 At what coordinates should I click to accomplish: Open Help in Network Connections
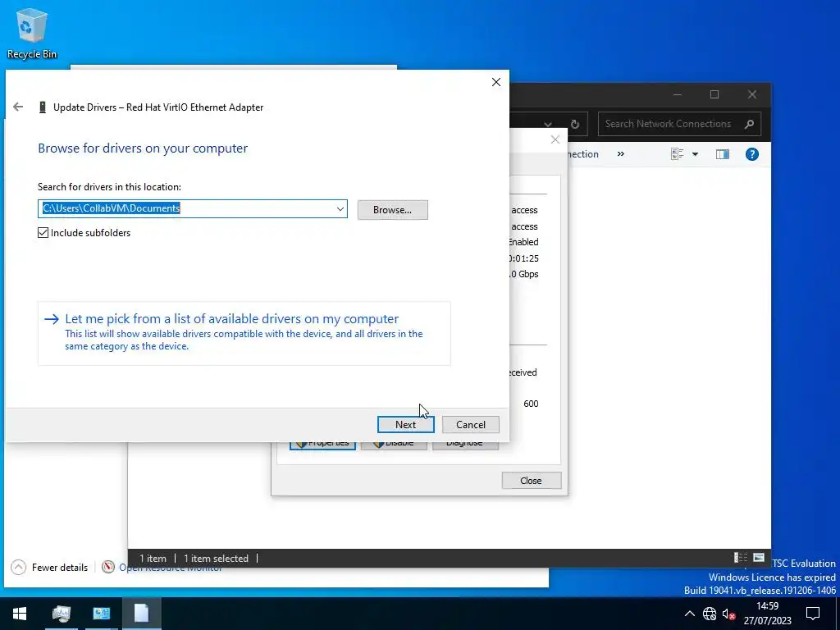[751, 154]
